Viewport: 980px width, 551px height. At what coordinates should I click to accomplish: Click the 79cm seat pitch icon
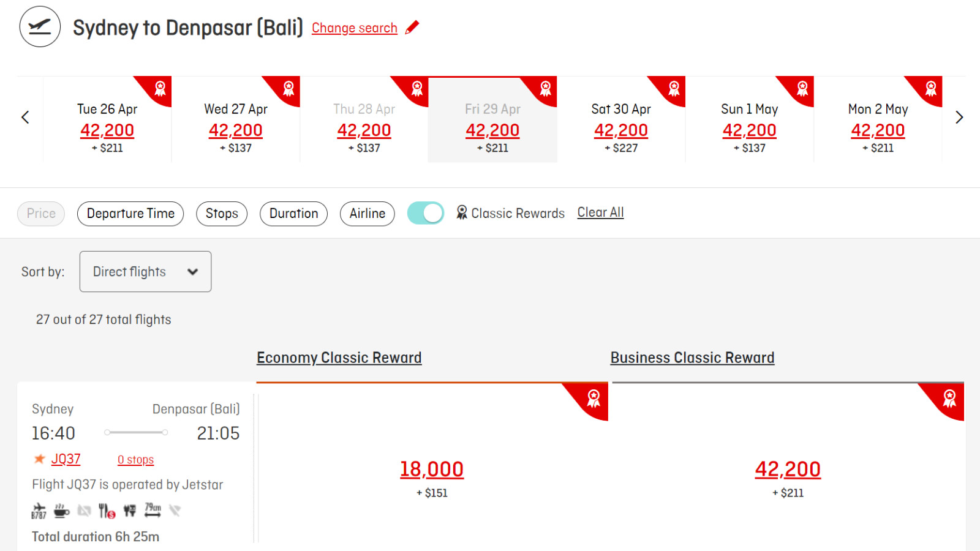coord(153,510)
